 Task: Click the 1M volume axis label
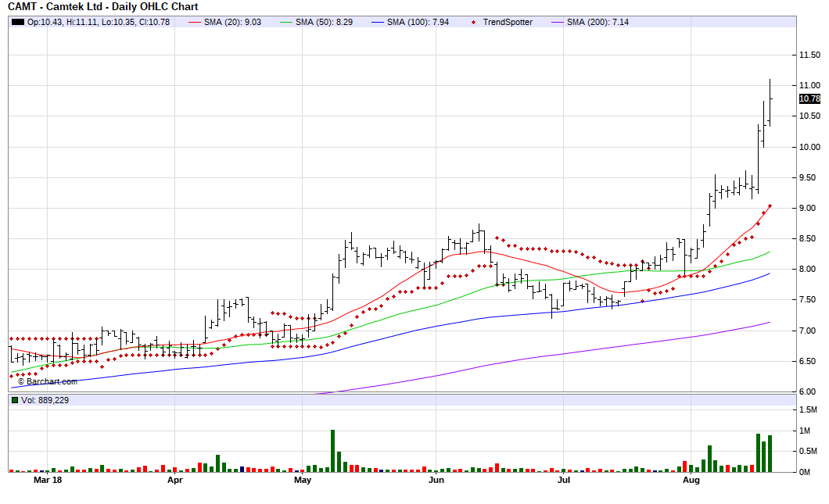(x=805, y=431)
